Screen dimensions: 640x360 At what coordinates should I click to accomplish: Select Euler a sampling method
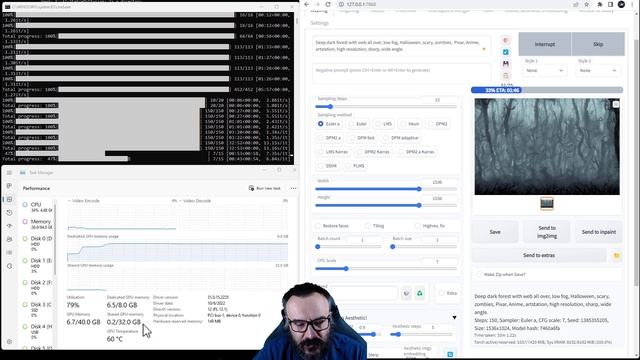click(x=329, y=124)
